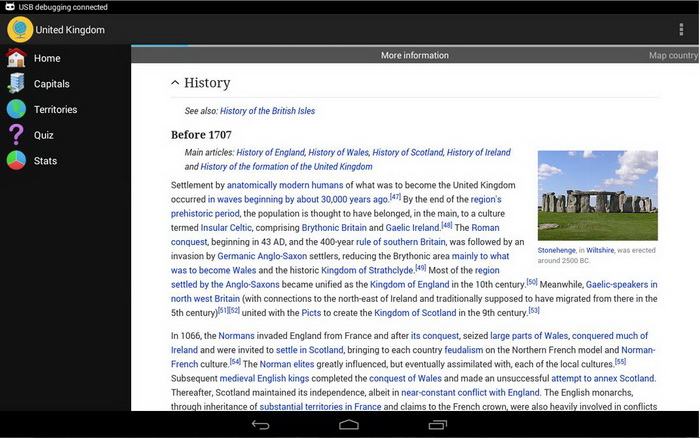Follow the Picts link
Image resolution: width=700 pixels, height=438 pixels.
click(311, 313)
